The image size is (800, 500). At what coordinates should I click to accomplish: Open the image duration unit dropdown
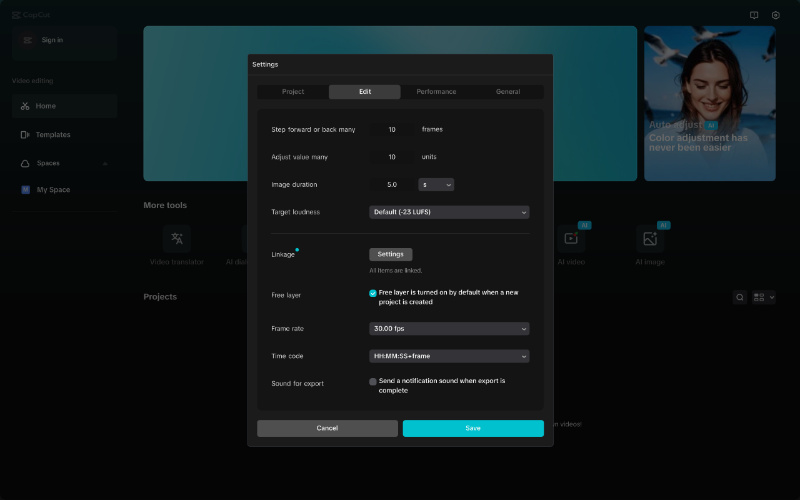(436, 185)
